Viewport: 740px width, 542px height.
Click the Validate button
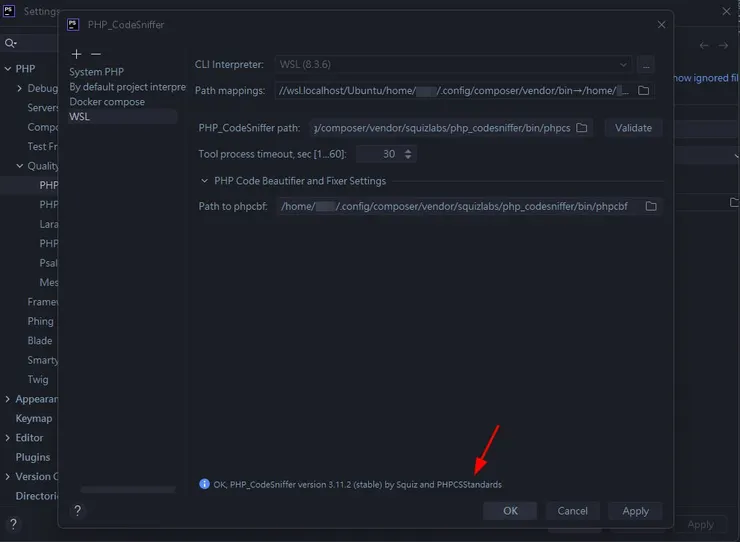coord(633,128)
